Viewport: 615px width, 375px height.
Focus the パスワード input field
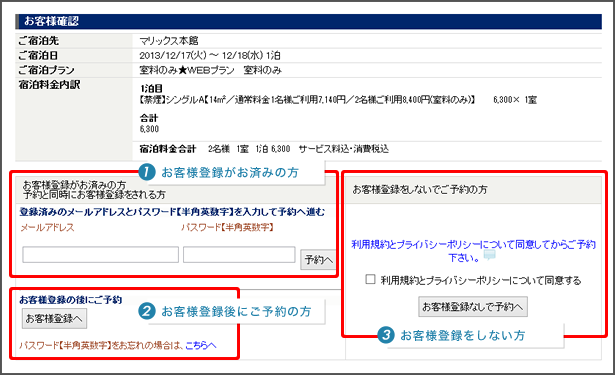[239, 255]
